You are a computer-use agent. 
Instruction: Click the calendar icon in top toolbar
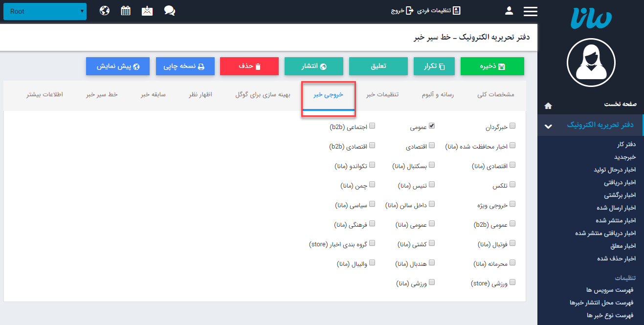click(x=126, y=10)
